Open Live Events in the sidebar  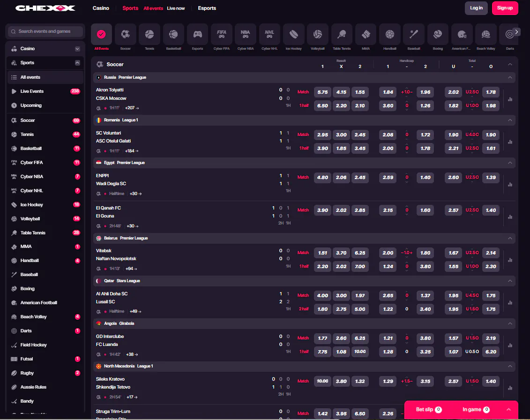tap(45, 91)
